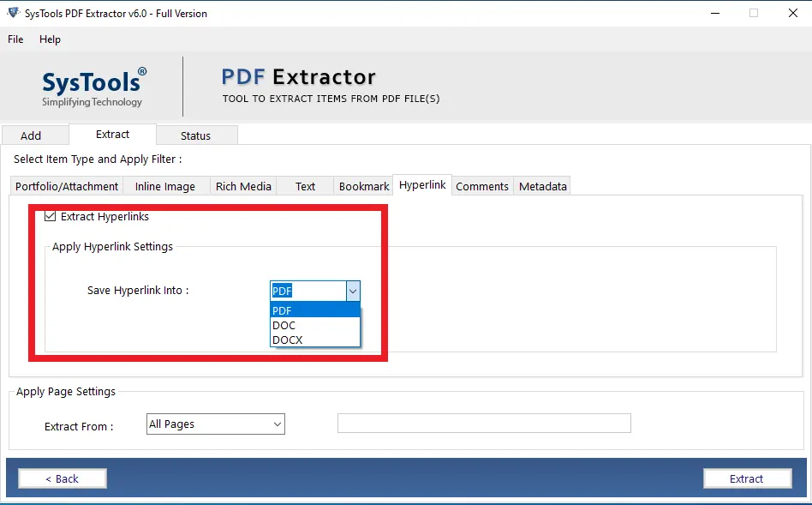Click 'Select Item Type and Apply Filter' text
812x505 pixels.
[98, 159]
